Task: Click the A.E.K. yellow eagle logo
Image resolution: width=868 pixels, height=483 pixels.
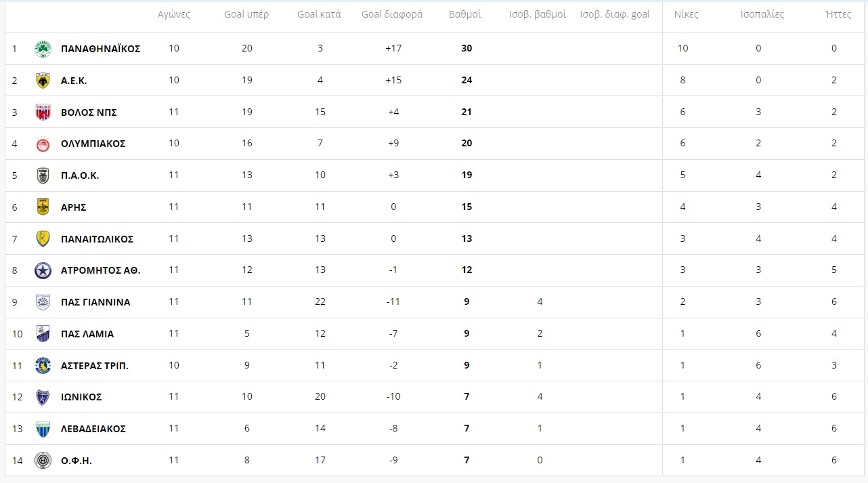Action: coord(43,81)
